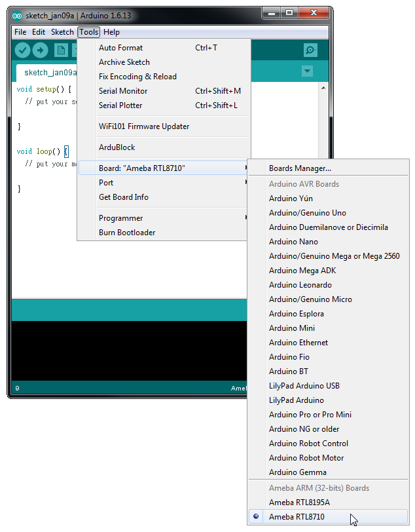The height and width of the screenshot is (532, 415).
Task: Select Arduino Mini board
Action: [x=328, y=328]
